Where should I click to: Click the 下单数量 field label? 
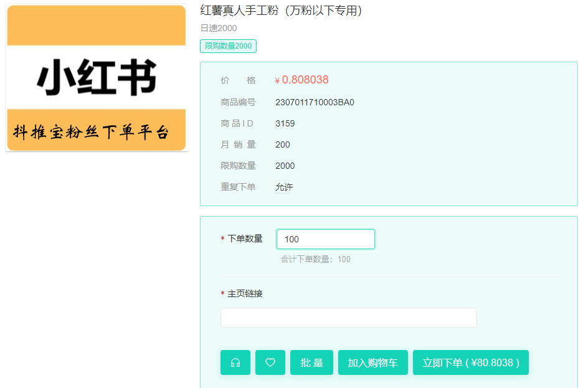(x=245, y=239)
